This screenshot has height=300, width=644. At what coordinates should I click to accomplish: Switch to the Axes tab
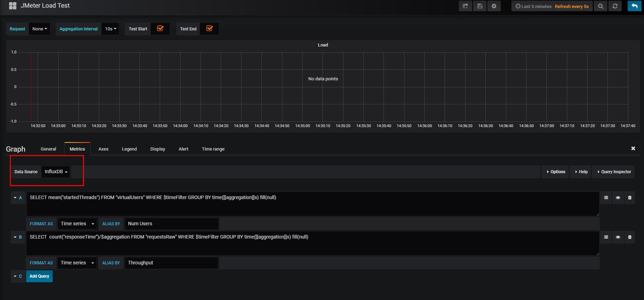(103, 149)
